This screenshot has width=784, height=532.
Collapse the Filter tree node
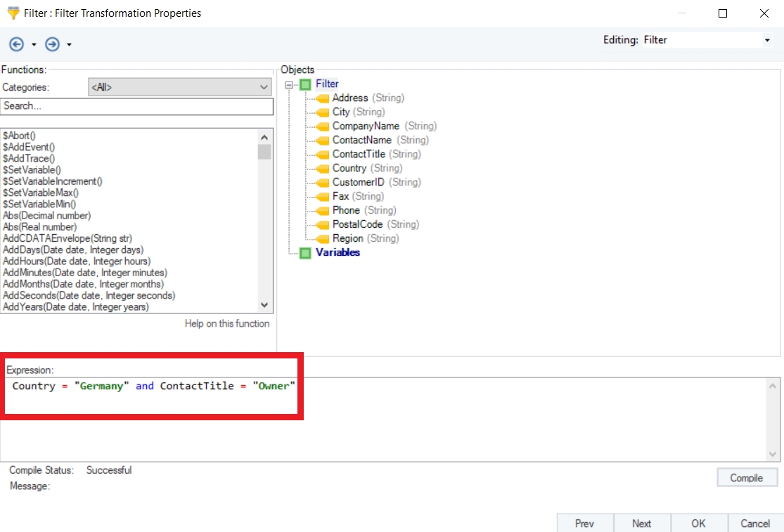pyautogui.click(x=290, y=85)
